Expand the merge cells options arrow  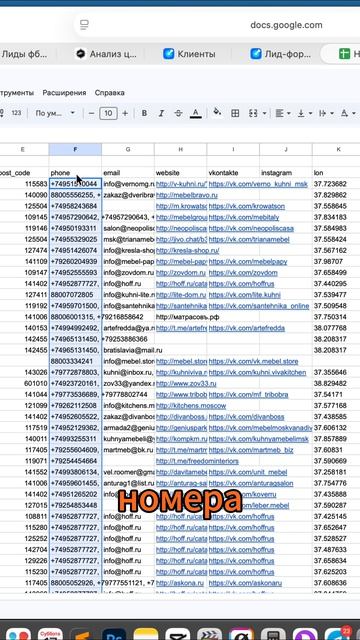pos(264,113)
